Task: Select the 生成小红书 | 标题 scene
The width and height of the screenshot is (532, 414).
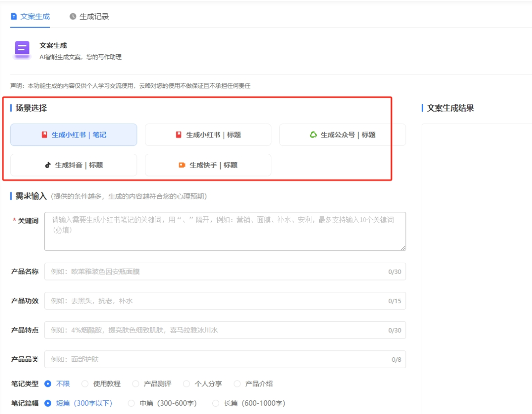Action: [208, 135]
